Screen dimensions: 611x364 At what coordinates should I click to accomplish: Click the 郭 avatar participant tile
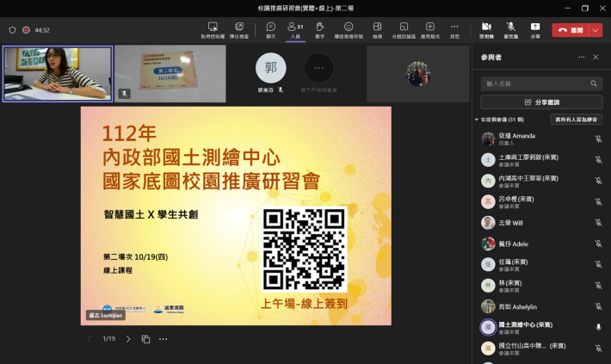[271, 68]
